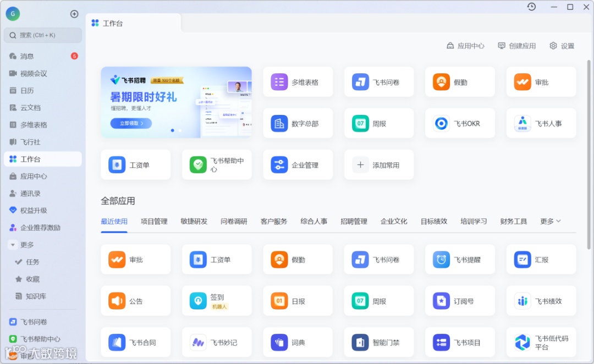Open 企业推荐激励 in the sidebar
The width and height of the screenshot is (594, 364).
[43, 228]
